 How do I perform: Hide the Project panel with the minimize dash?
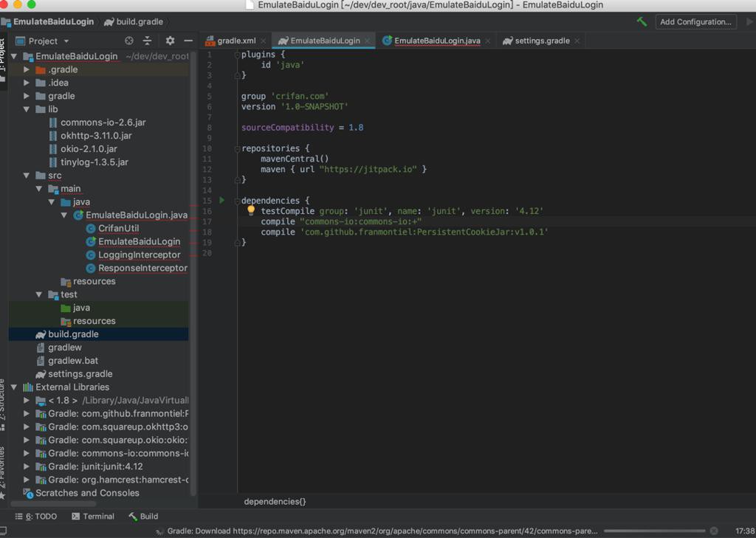188,41
